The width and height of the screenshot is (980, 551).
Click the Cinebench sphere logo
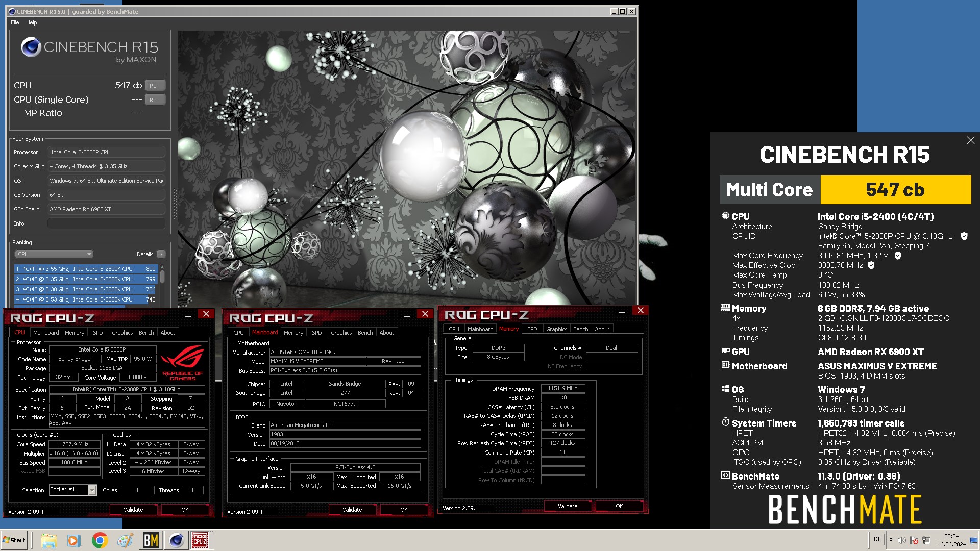[31, 47]
